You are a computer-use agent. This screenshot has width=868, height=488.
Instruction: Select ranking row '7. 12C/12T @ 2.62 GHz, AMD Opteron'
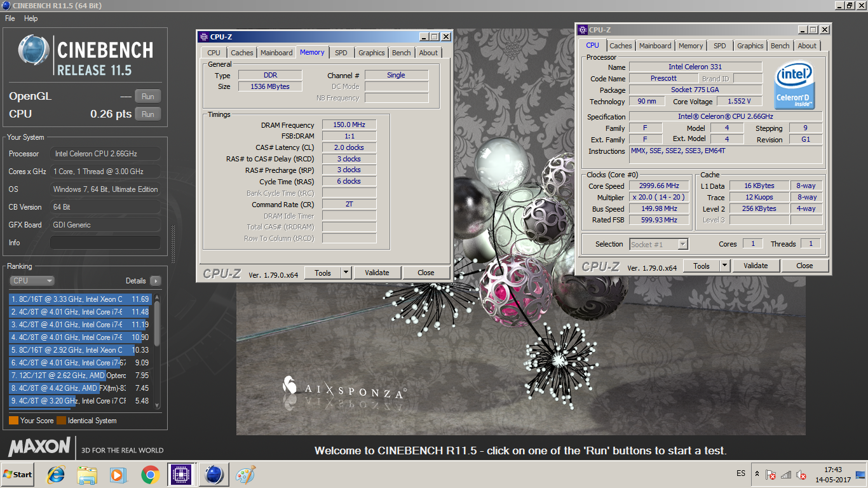pos(81,375)
